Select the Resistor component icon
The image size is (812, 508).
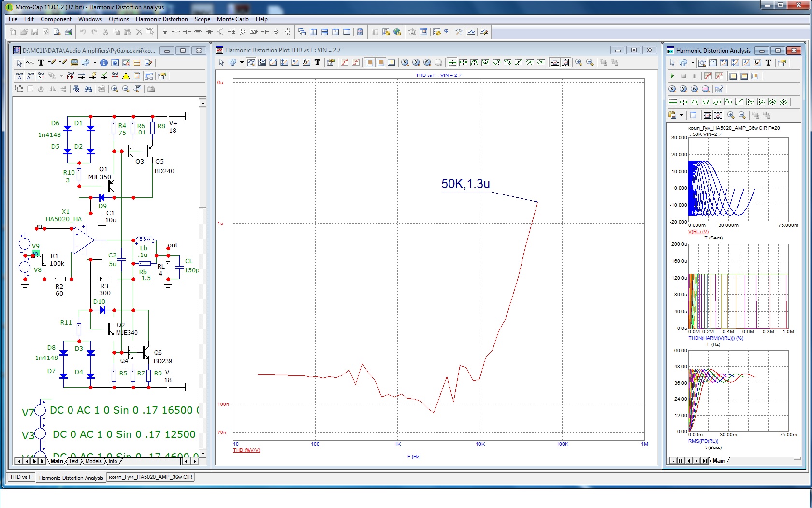[x=176, y=32]
